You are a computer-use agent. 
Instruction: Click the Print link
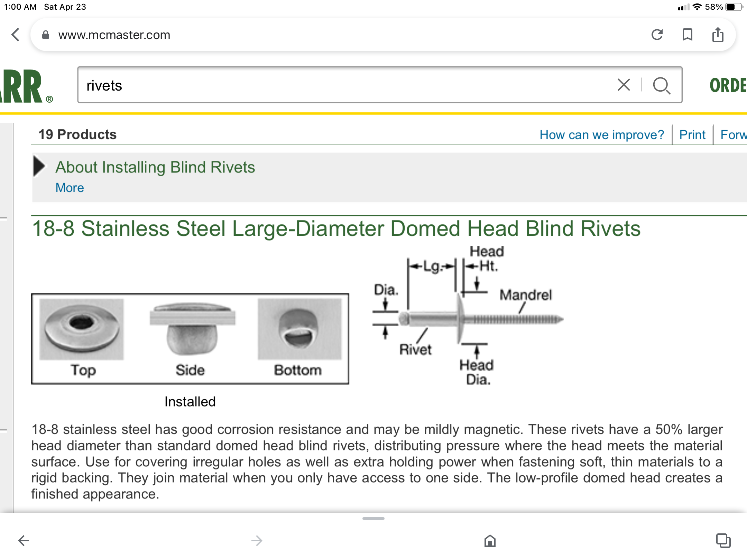(692, 134)
